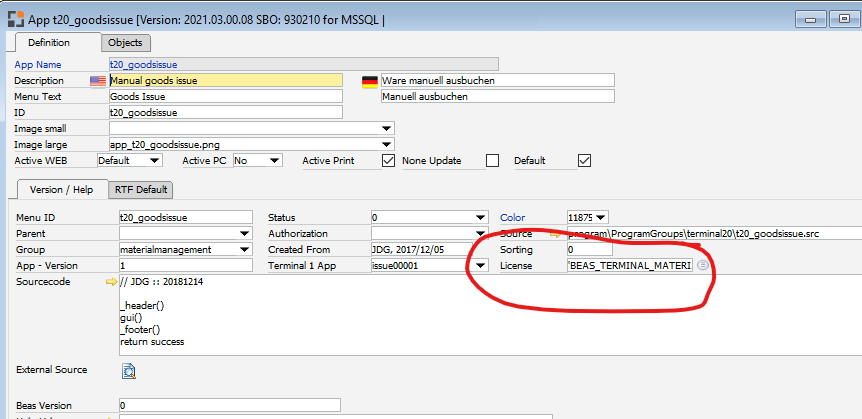Open the Group materialmanagement dropdown

pyautogui.click(x=245, y=249)
